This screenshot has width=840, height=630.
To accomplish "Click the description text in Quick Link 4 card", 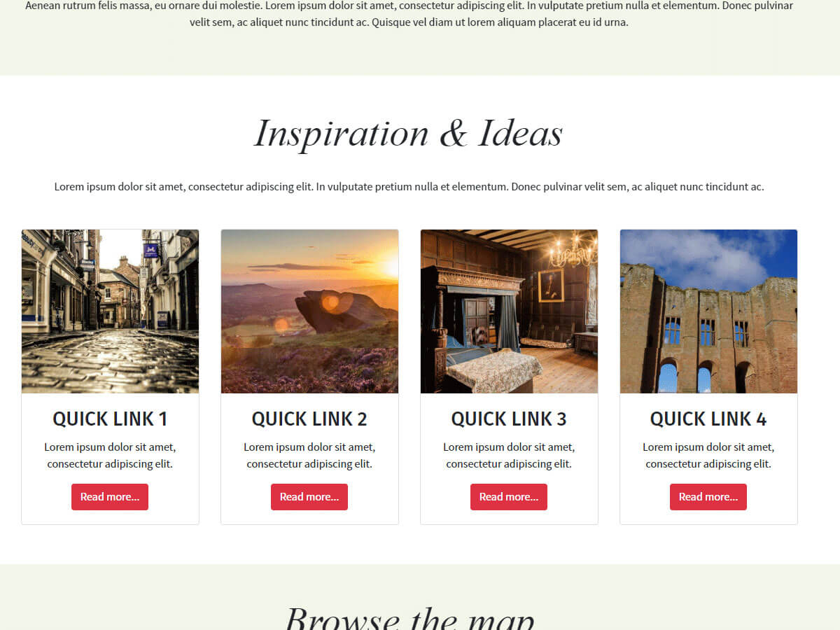I will pos(708,455).
